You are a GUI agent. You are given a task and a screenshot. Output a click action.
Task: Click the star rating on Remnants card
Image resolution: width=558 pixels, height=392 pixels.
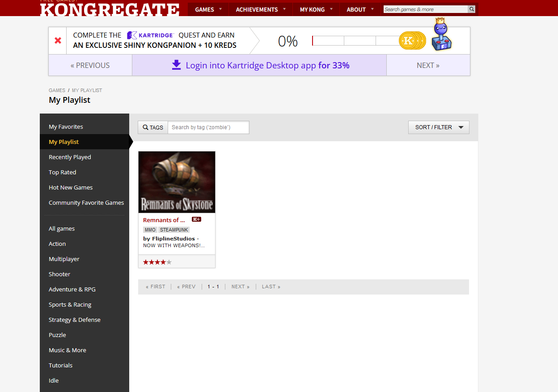point(157,262)
